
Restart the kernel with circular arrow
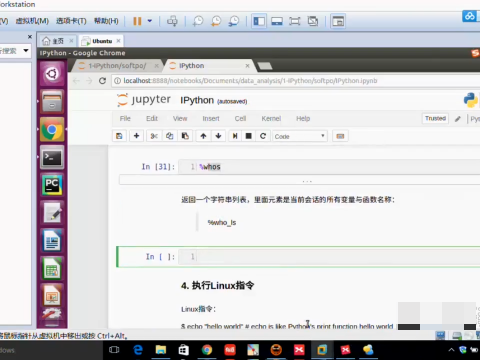coord(263,136)
